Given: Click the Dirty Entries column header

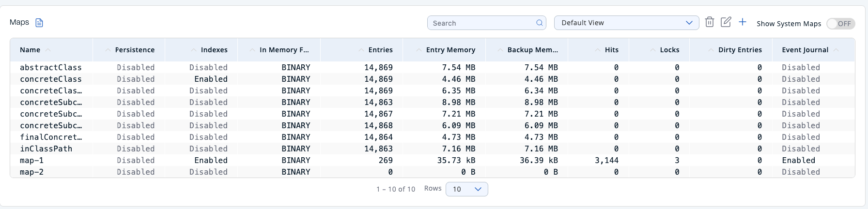Looking at the screenshot, I should (x=740, y=50).
